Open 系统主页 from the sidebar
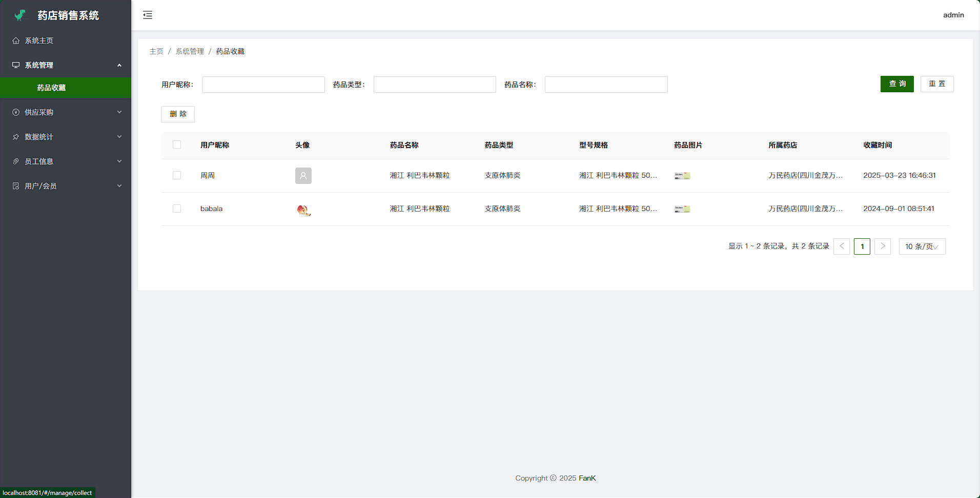 (x=39, y=40)
